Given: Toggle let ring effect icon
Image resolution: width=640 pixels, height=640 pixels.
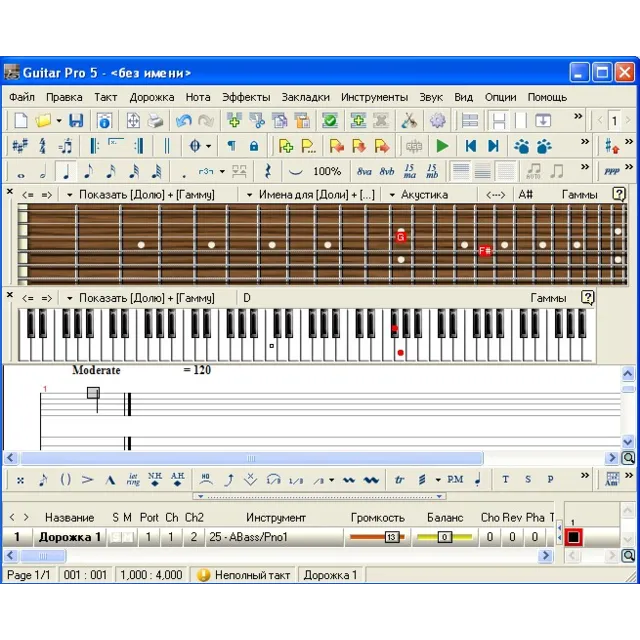Looking at the screenshot, I should coord(133,480).
